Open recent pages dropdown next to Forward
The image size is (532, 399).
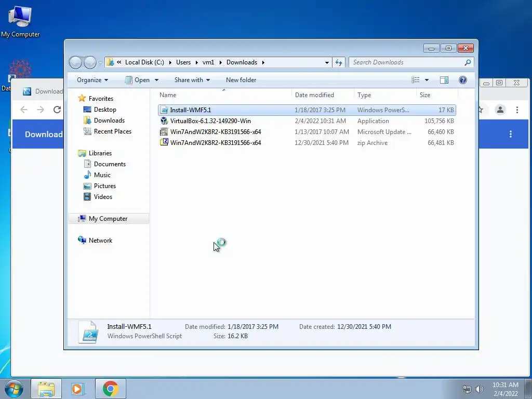100,63
